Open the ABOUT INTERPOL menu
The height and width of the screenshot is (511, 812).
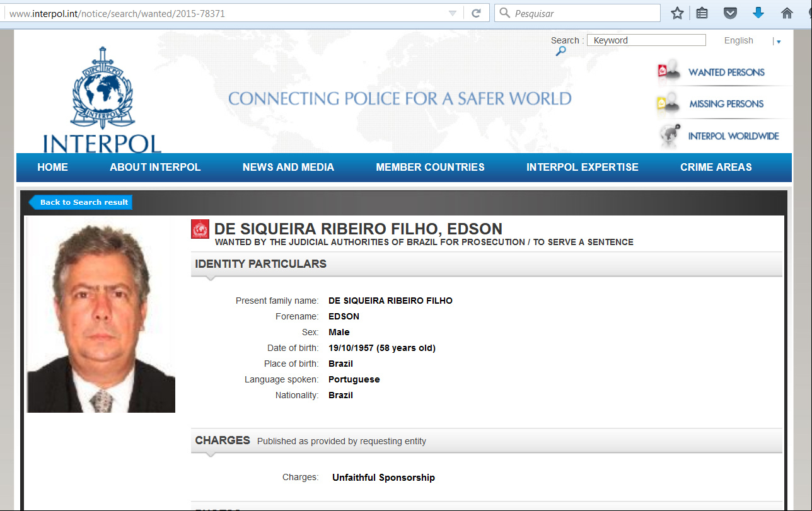pos(155,167)
